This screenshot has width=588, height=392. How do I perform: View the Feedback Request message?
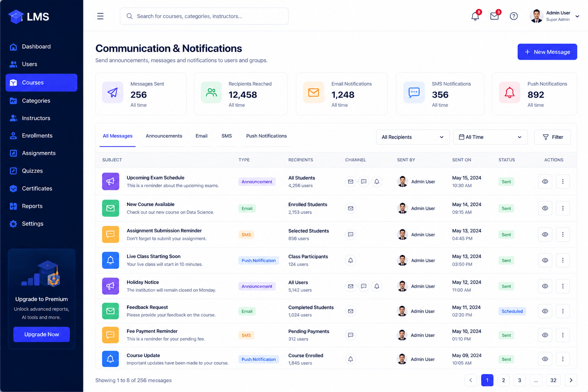[x=545, y=311]
